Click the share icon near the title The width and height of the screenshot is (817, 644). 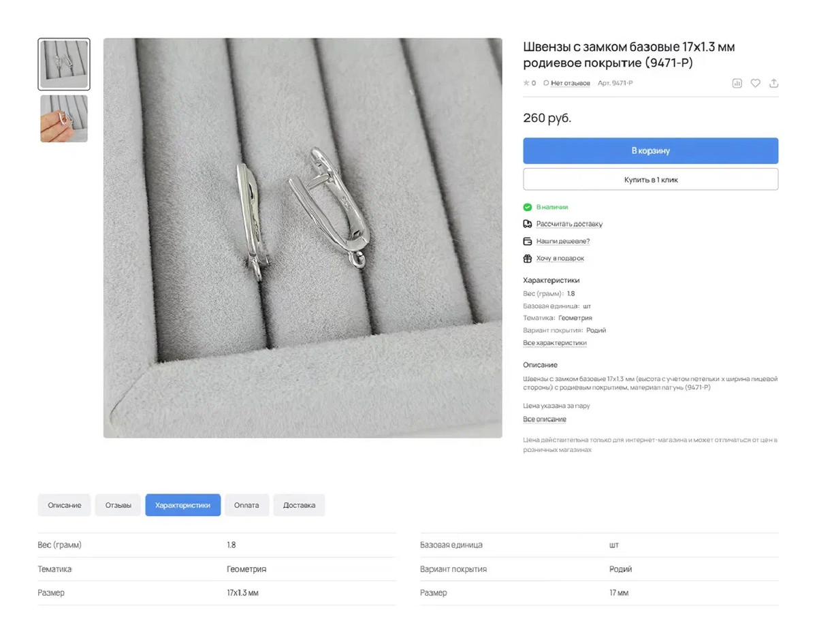point(773,83)
